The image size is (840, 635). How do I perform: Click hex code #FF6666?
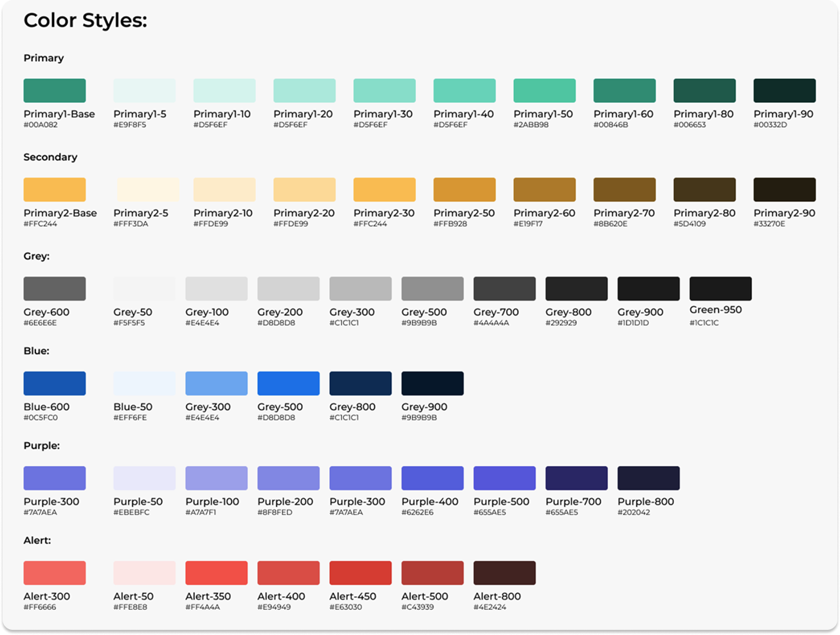pos(40,607)
